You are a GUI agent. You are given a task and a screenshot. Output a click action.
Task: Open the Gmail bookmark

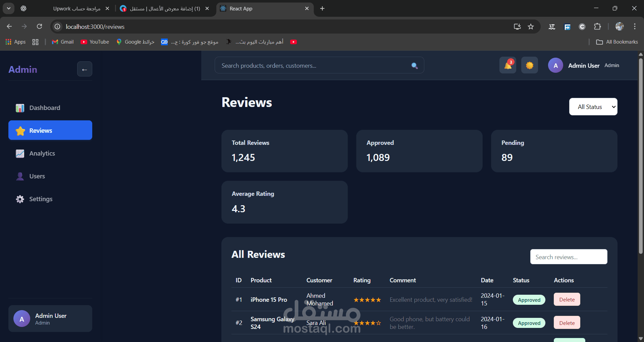pos(63,42)
